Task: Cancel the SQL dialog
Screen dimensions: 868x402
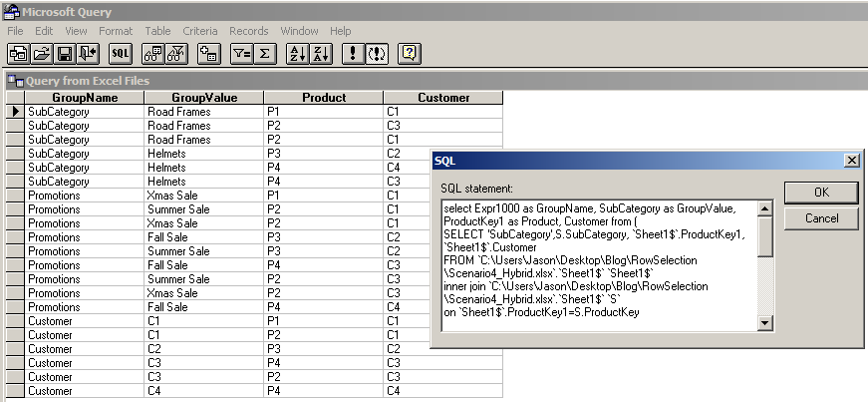Action: pyautogui.click(x=820, y=217)
